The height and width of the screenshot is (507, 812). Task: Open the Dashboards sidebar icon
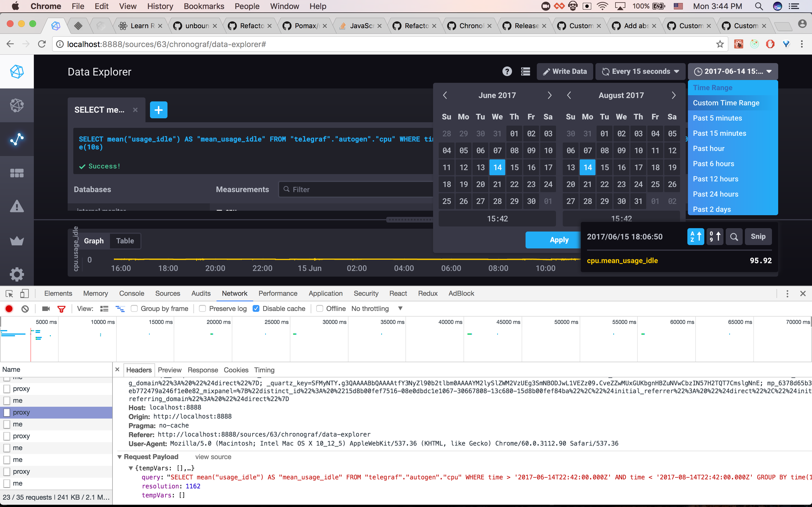17,173
